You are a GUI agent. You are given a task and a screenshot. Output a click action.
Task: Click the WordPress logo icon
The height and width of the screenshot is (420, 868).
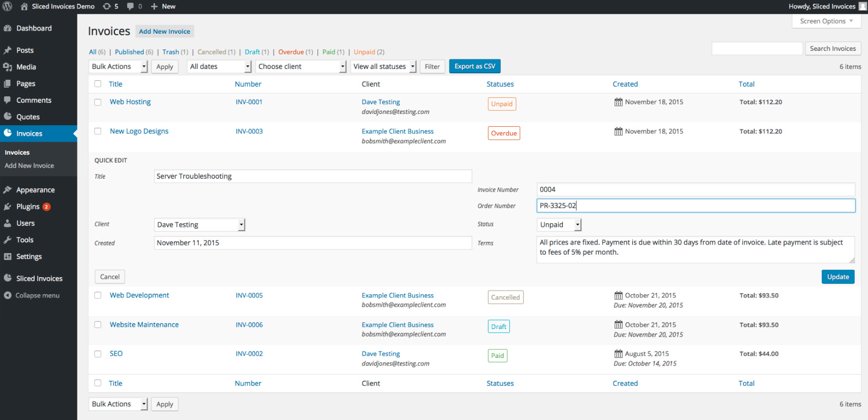click(7, 6)
